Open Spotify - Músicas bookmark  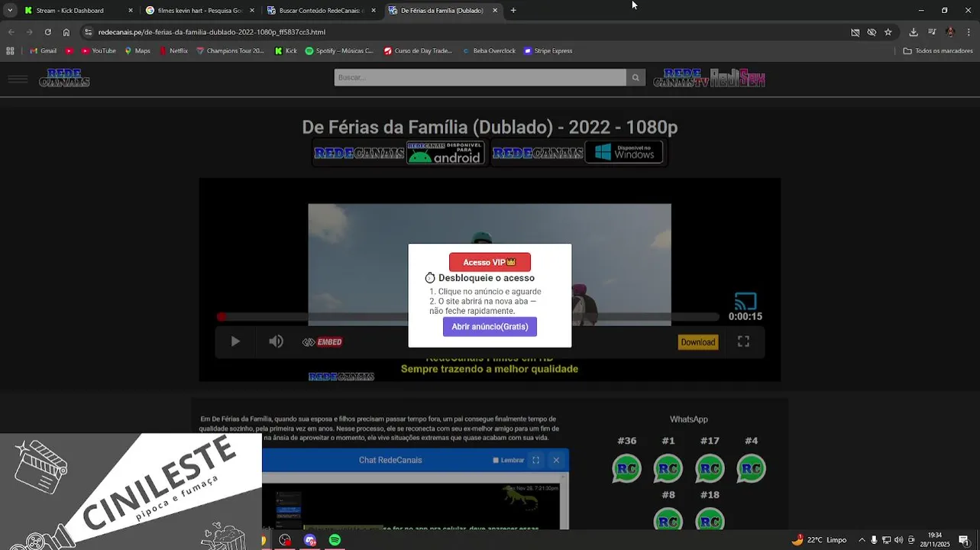point(339,51)
